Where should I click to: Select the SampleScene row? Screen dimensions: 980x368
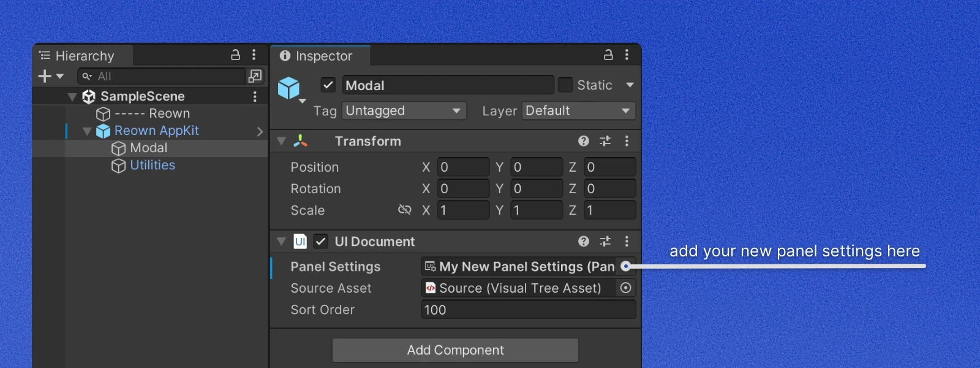coord(150,96)
